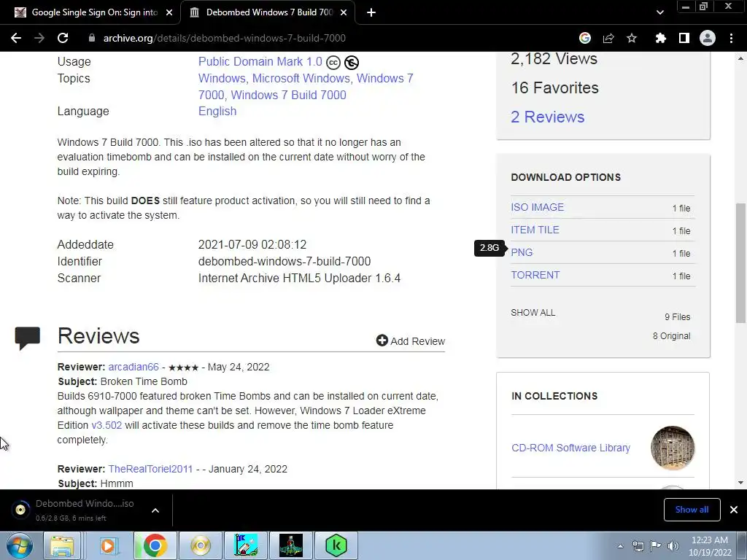Click the 16 Favorites text
Viewport: 747px width, 560px height.
point(554,88)
